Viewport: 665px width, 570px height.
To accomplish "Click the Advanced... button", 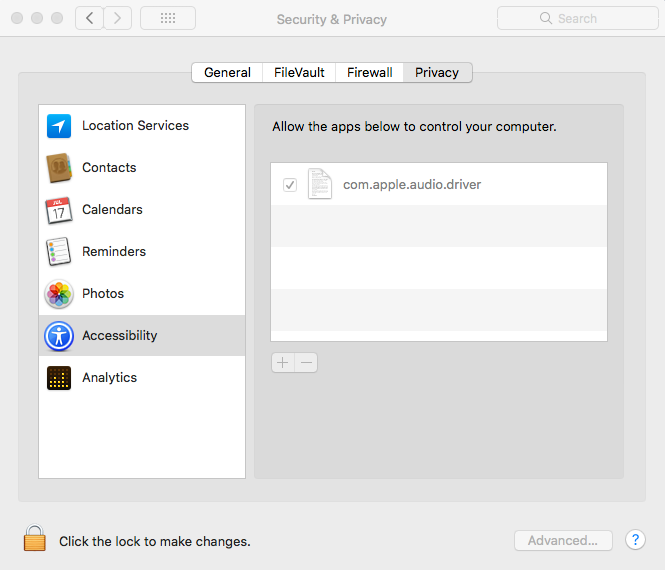I will (x=563, y=540).
